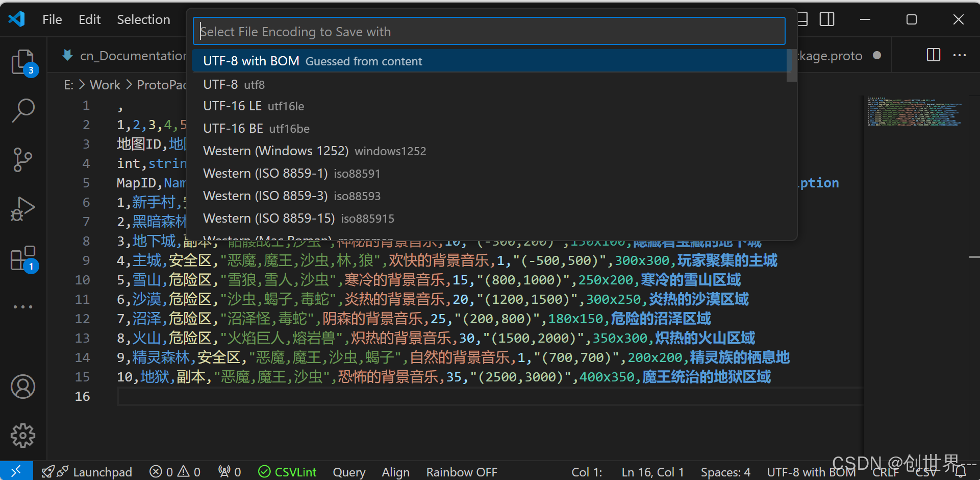Select Western ISO 8859-15 encoding
Viewport: 980px width, 480px height.
(489, 218)
